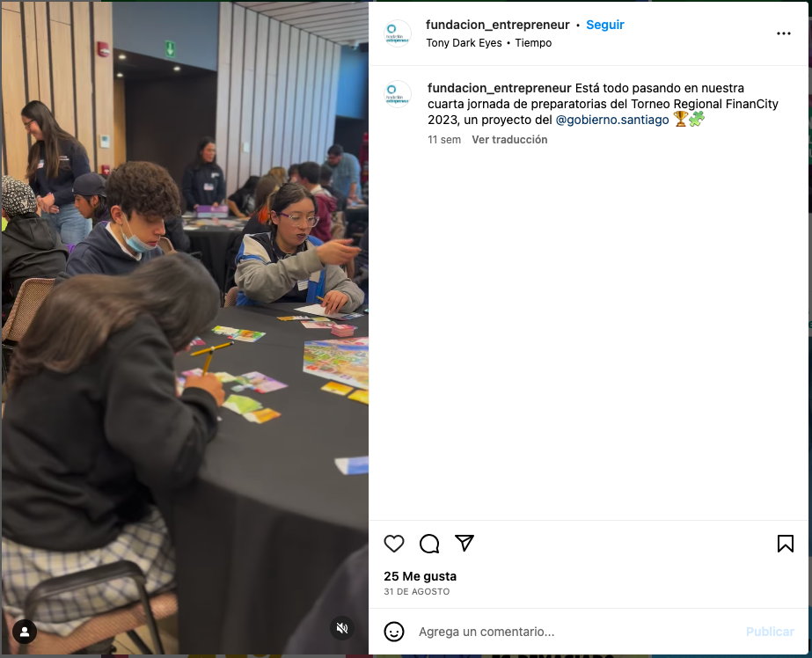The width and height of the screenshot is (812, 658).
Task: Open the 31 DE AGOSTO post date link
Action: (x=416, y=592)
